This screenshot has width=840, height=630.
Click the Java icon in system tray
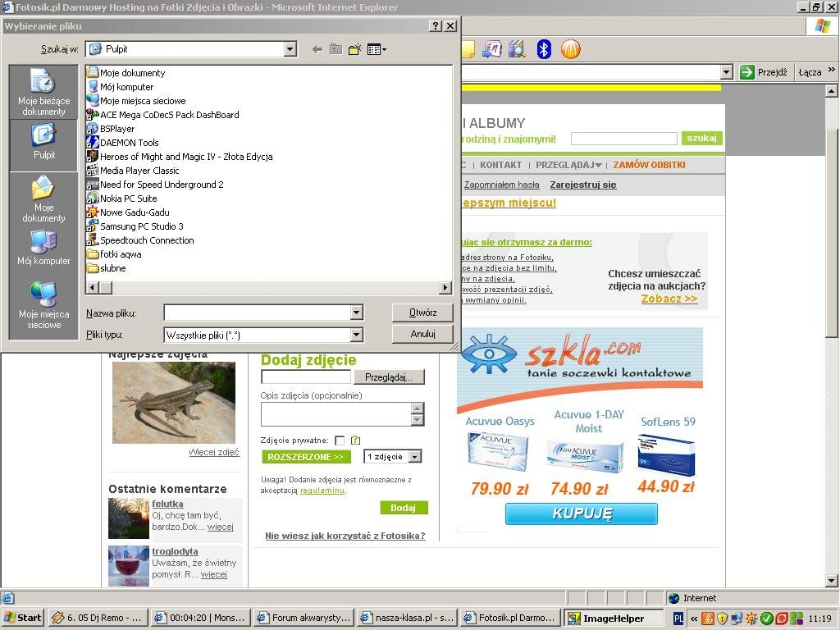tap(708, 619)
